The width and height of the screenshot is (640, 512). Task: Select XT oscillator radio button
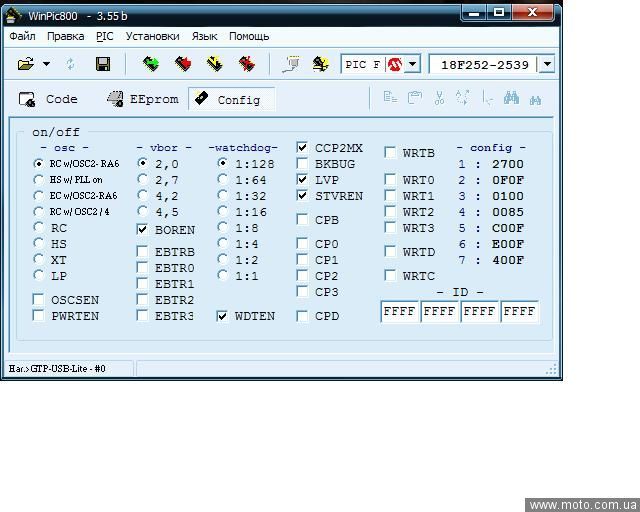click(x=39, y=260)
